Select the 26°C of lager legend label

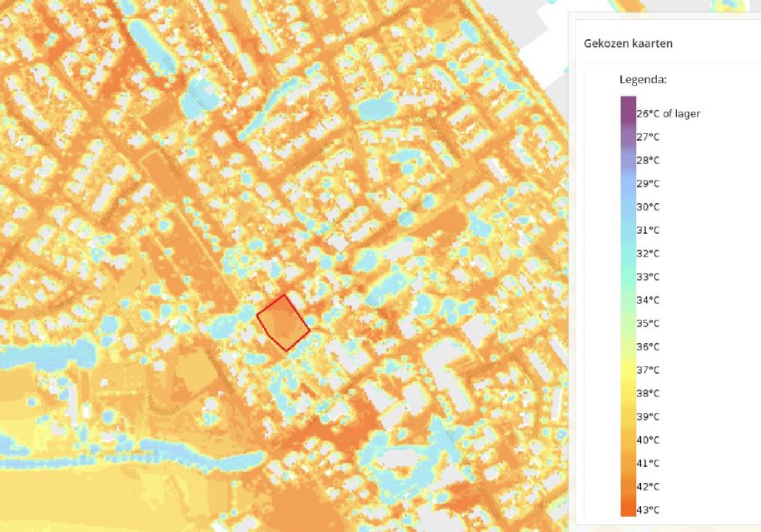coord(668,113)
